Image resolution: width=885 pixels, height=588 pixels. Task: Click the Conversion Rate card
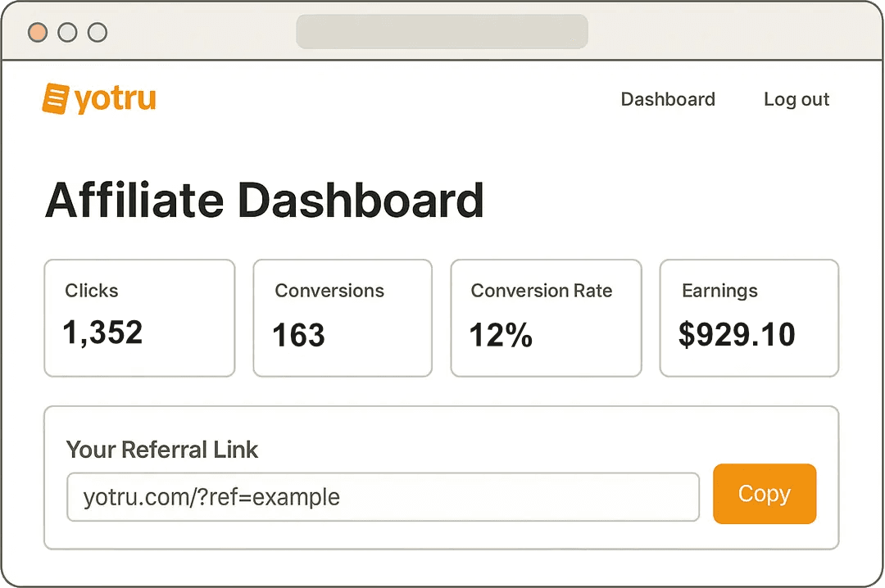point(546,318)
